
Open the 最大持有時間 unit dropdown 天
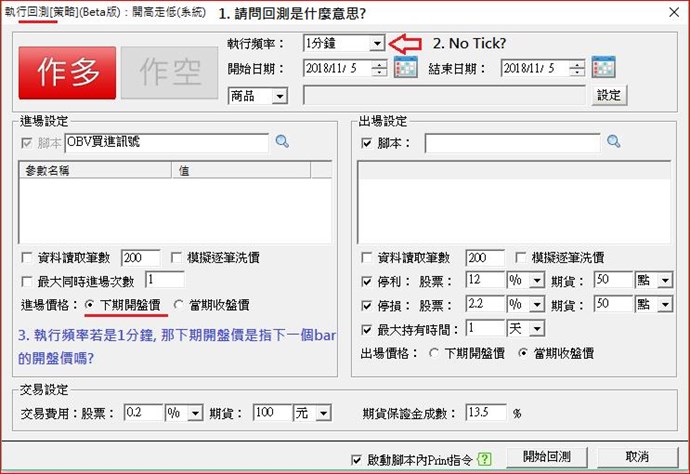[537, 328]
